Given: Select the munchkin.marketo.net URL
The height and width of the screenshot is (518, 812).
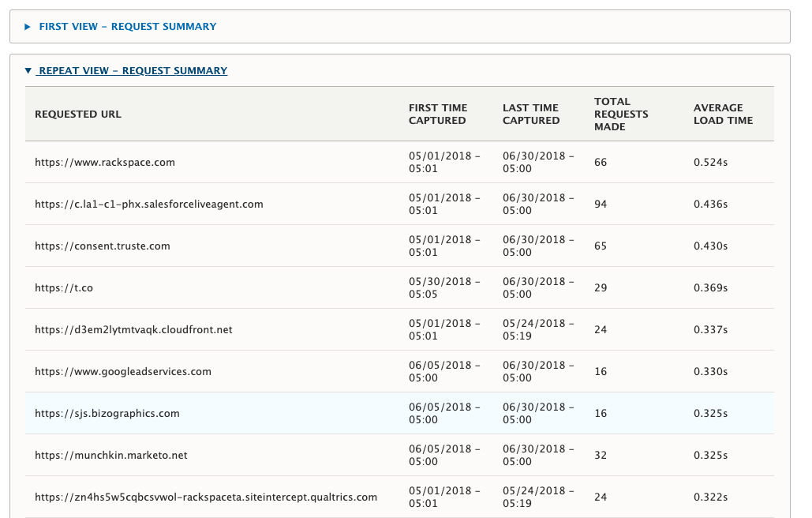Looking at the screenshot, I should click(x=111, y=456).
